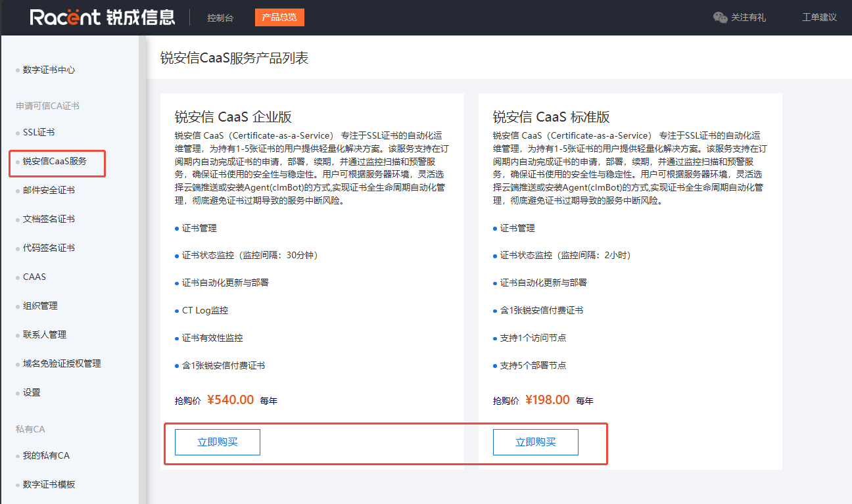This screenshot has width=852, height=504.
Task: Open 代码签名证书 sidebar item
Action: [x=49, y=248]
